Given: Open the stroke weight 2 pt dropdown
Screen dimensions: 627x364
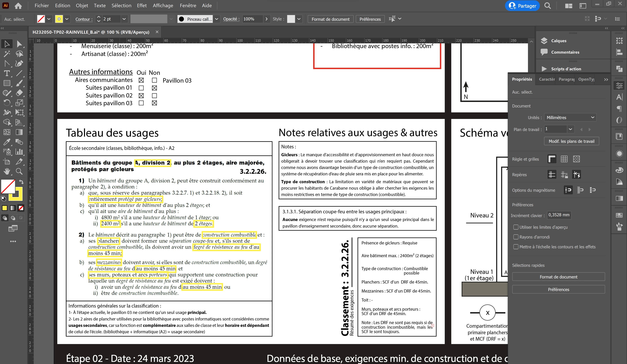Looking at the screenshot, I should tap(124, 19).
